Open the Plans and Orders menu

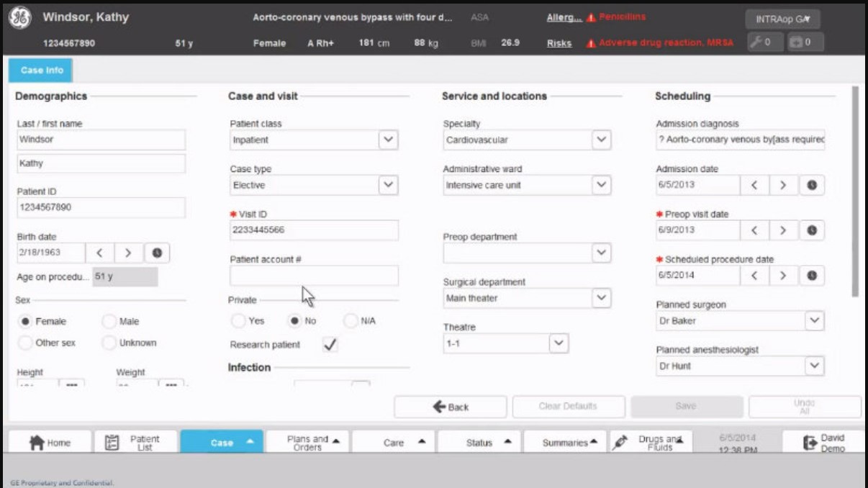tap(307, 443)
